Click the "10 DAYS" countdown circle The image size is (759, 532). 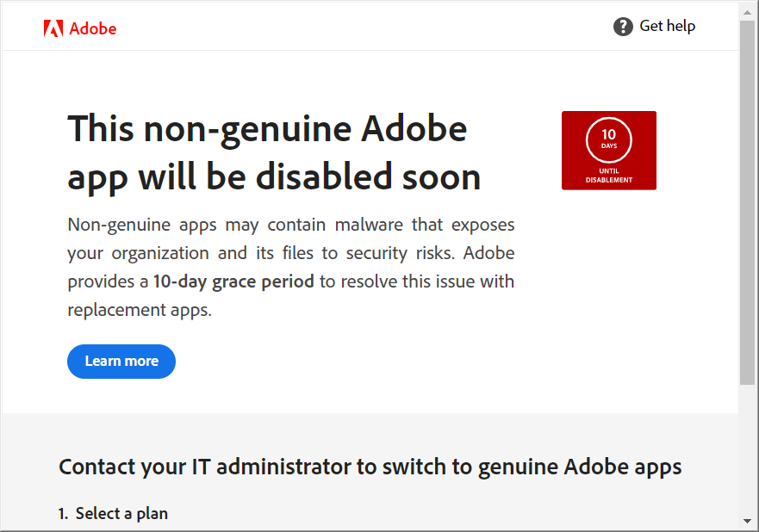pos(609,140)
